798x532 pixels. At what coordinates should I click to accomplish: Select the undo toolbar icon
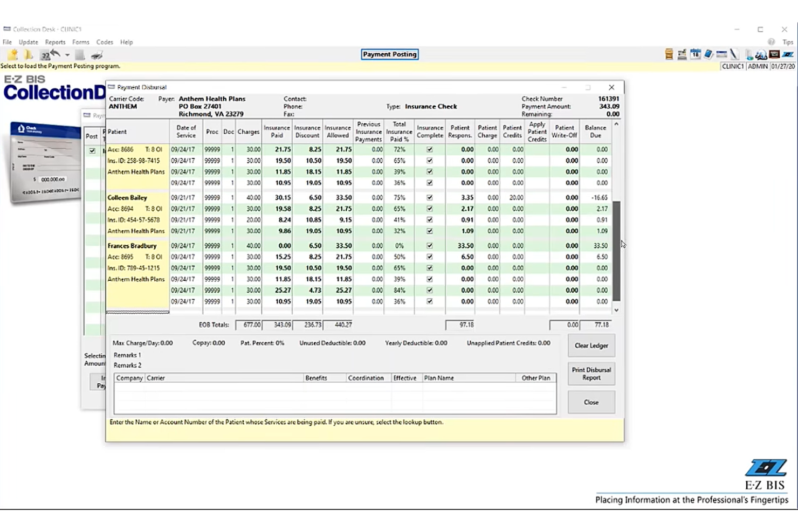(x=56, y=54)
